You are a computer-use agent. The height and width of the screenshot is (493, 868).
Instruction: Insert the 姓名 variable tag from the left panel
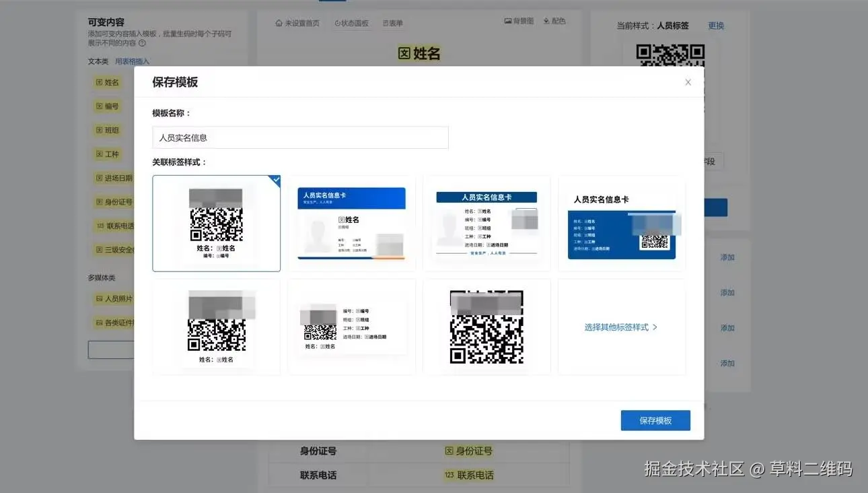pos(108,82)
